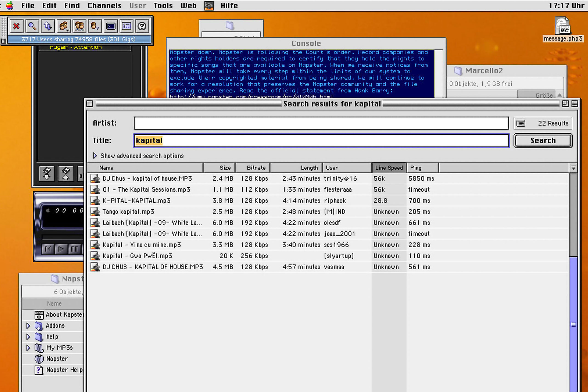Open the Channels menu
The width and height of the screenshot is (588, 392).
pyautogui.click(x=105, y=6)
